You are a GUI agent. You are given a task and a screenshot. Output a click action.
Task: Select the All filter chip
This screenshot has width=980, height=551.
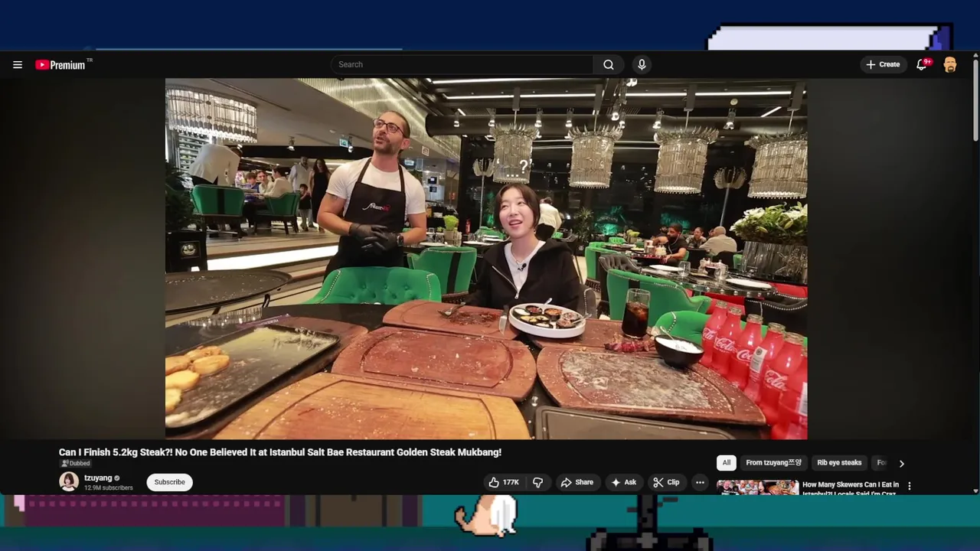click(x=727, y=462)
